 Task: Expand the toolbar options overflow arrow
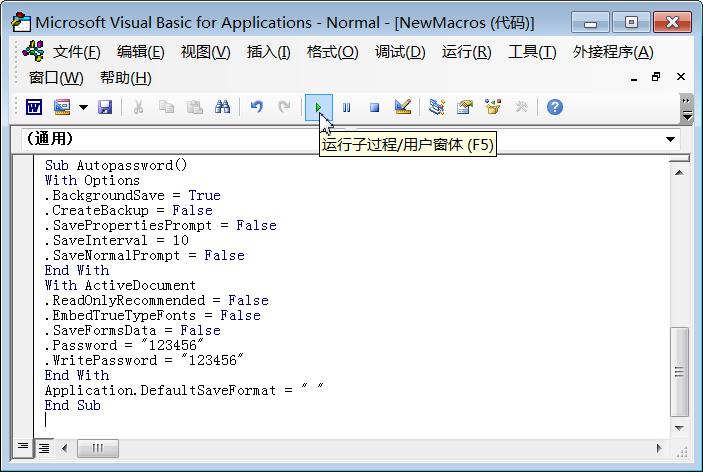tap(686, 109)
